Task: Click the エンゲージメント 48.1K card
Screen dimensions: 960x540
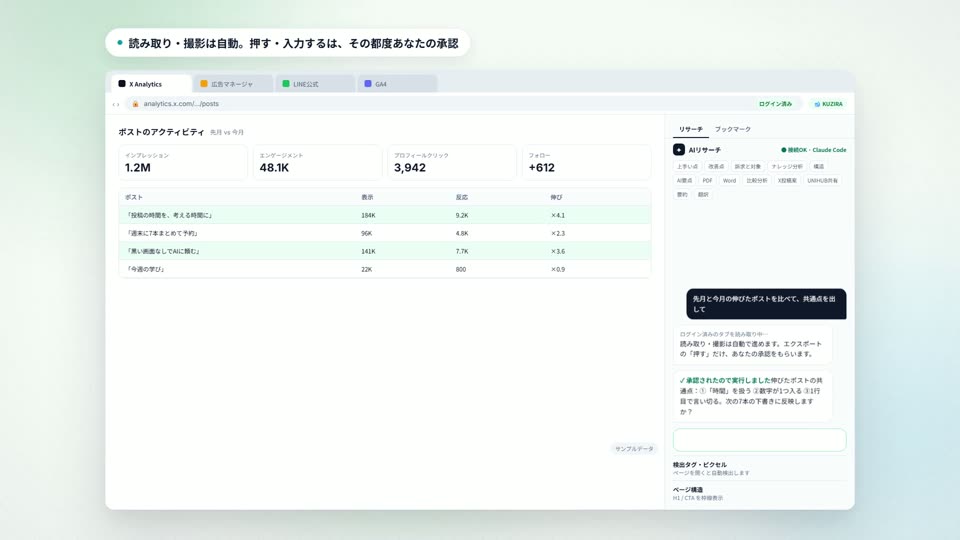Action: click(317, 162)
